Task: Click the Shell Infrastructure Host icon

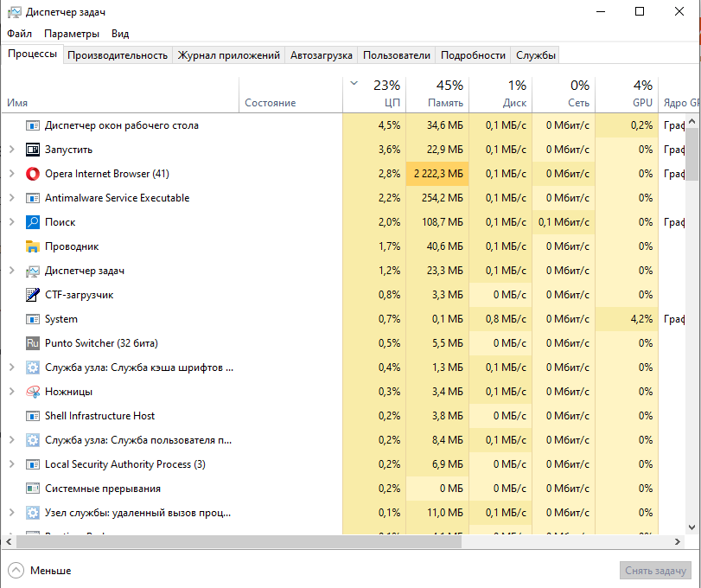Action: point(32,415)
